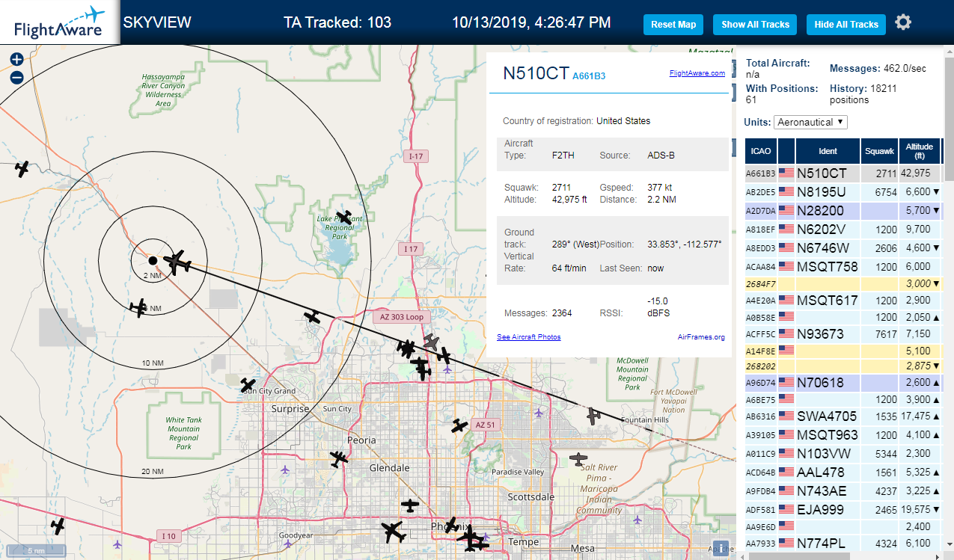954x560 pixels.
Task: Select the N28200 row
Action: pos(844,210)
